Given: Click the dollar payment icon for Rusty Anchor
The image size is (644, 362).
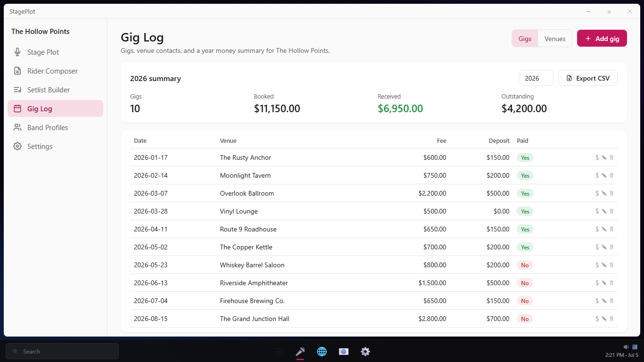Looking at the screenshot, I should click(x=597, y=157).
